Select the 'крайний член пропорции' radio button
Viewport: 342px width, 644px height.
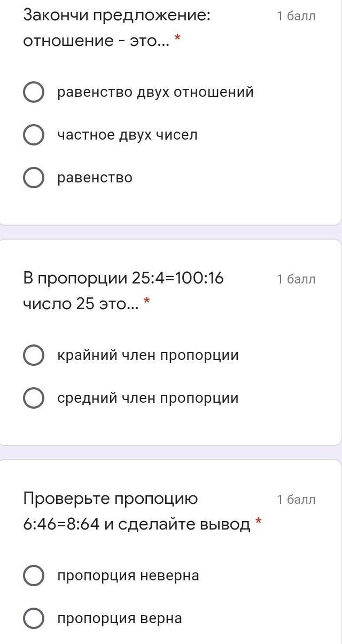34,355
